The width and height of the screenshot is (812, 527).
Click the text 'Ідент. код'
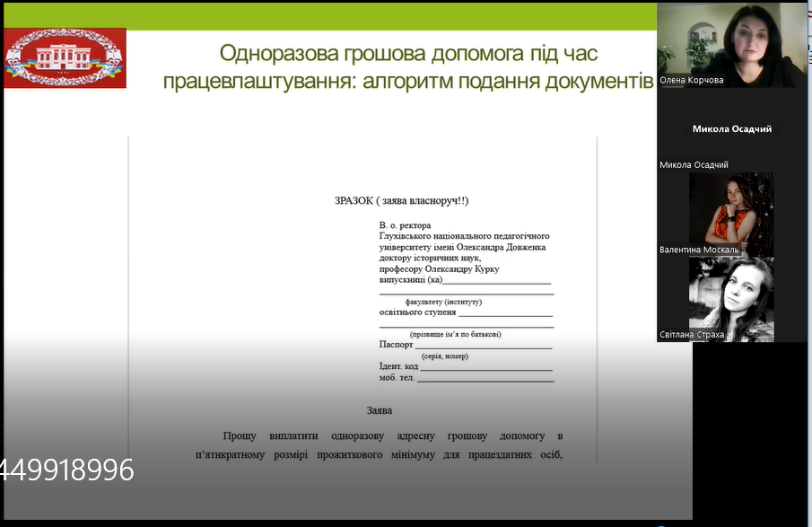398,366
